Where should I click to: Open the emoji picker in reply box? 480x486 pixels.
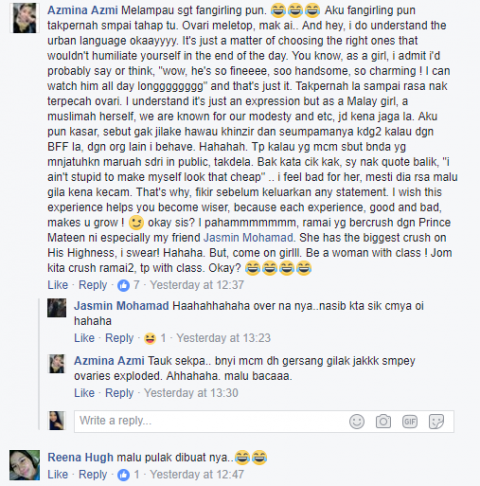[357, 422]
